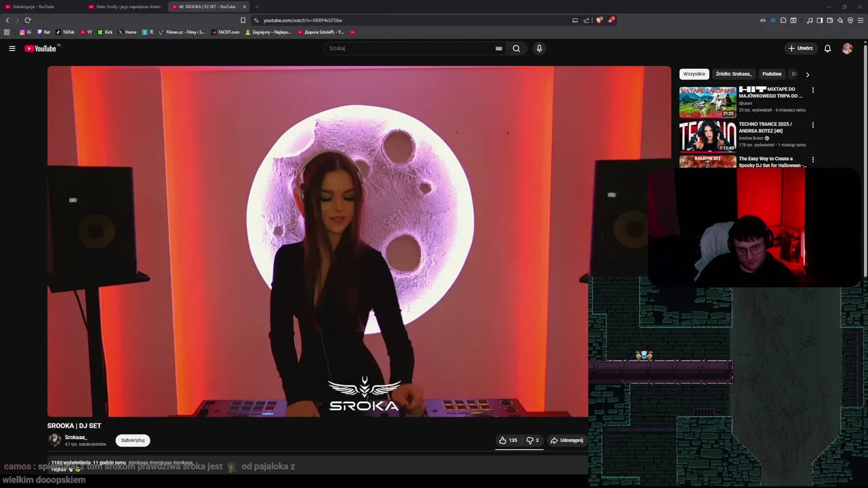The height and width of the screenshot is (488, 868).
Task: Open the on-screen keyboard in the search box
Action: pyautogui.click(x=498, y=48)
